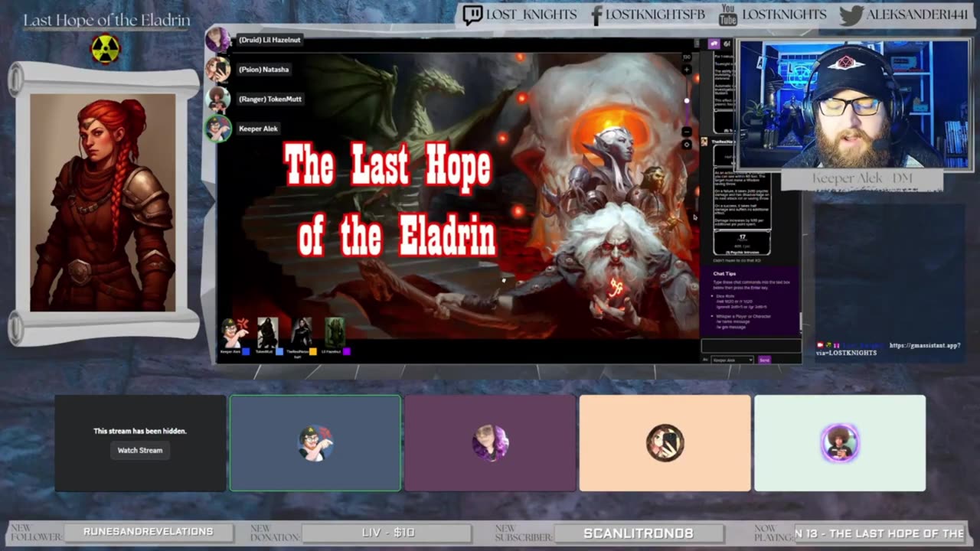
Task: Click the SCANLITRON08 subscriber name
Action: (x=638, y=533)
